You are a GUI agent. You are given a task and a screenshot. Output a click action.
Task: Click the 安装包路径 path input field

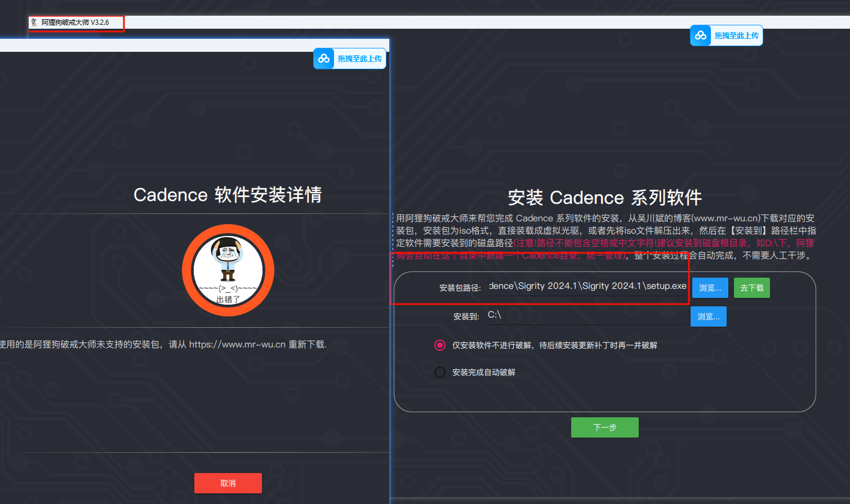coord(587,287)
